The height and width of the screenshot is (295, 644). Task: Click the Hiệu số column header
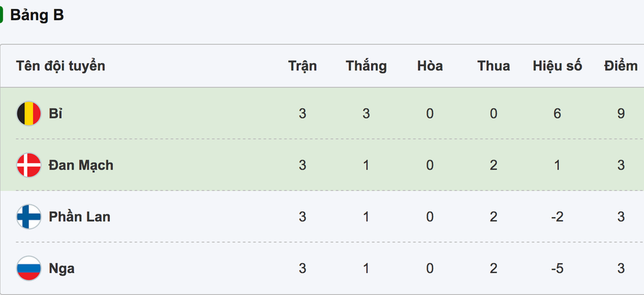(x=557, y=66)
